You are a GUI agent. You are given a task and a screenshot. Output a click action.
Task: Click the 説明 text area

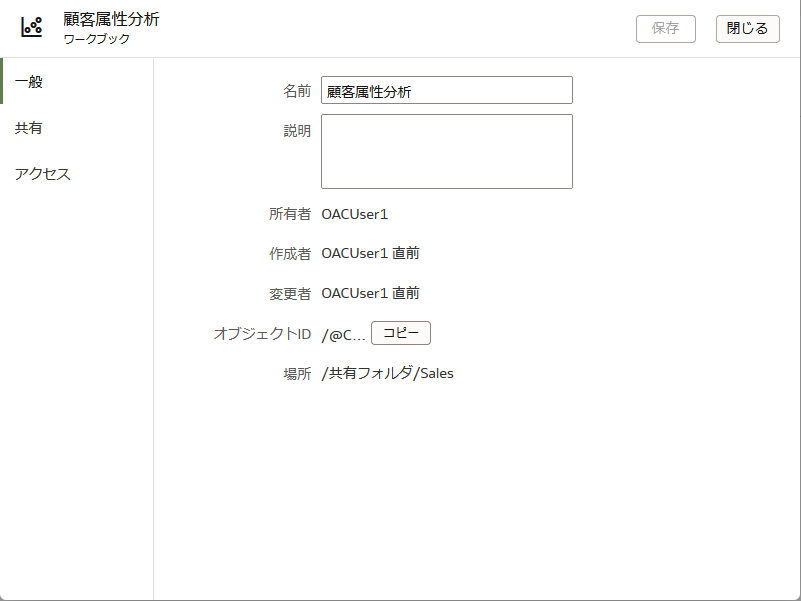click(446, 151)
